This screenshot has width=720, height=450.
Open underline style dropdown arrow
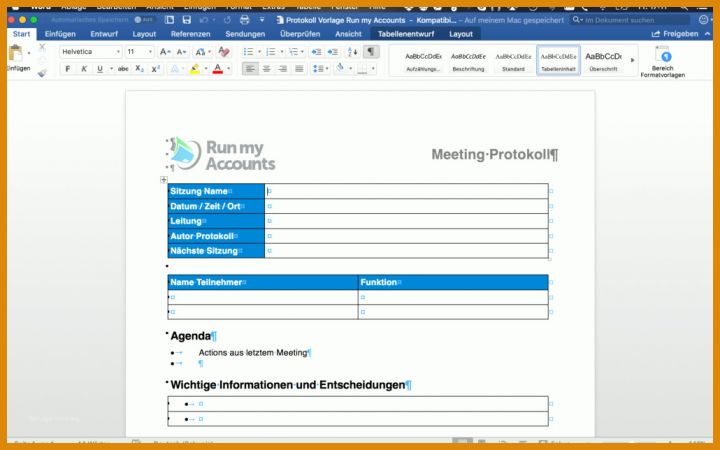point(111,69)
